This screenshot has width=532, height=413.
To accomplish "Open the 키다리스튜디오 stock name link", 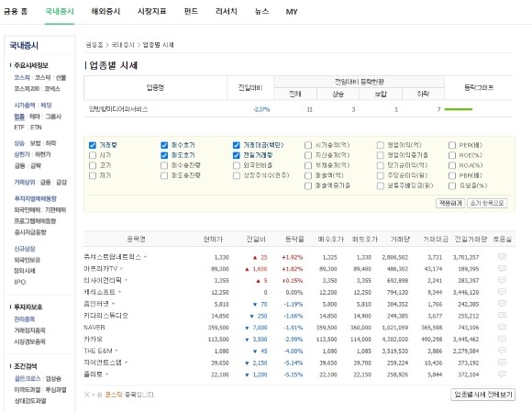I will click(105, 316).
